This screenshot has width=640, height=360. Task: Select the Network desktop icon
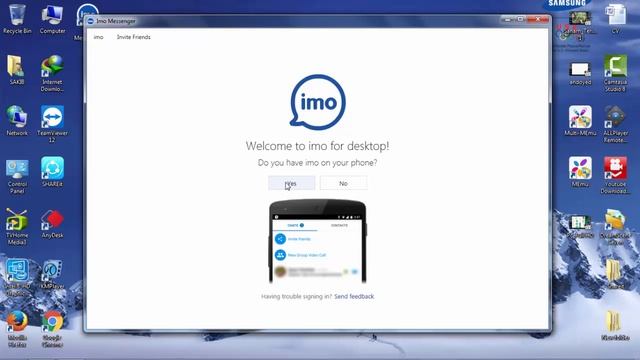click(17, 121)
